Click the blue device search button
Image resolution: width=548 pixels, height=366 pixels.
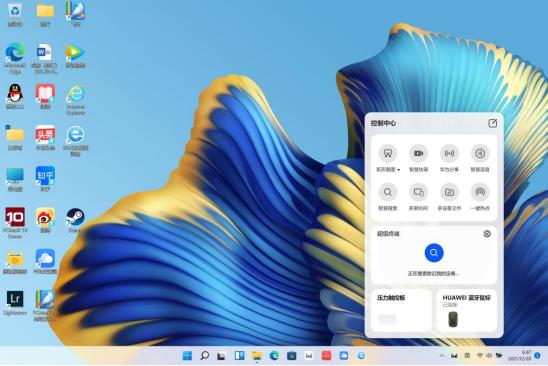[x=434, y=253]
